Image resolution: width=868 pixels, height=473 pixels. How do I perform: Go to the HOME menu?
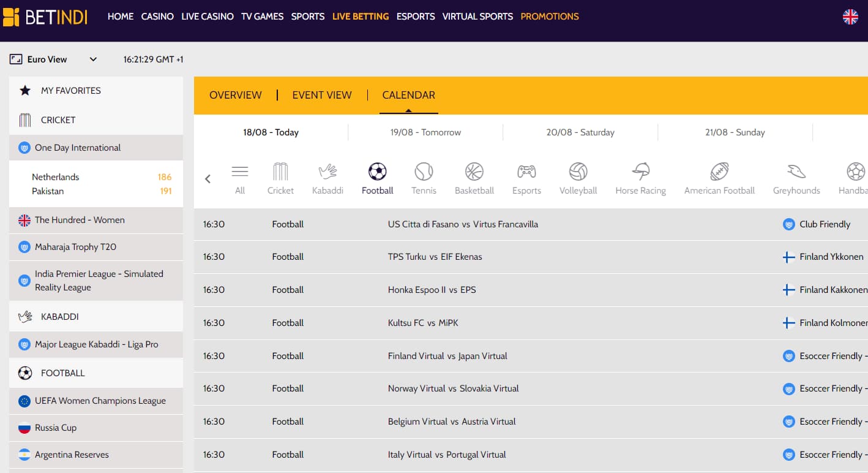pyautogui.click(x=121, y=17)
